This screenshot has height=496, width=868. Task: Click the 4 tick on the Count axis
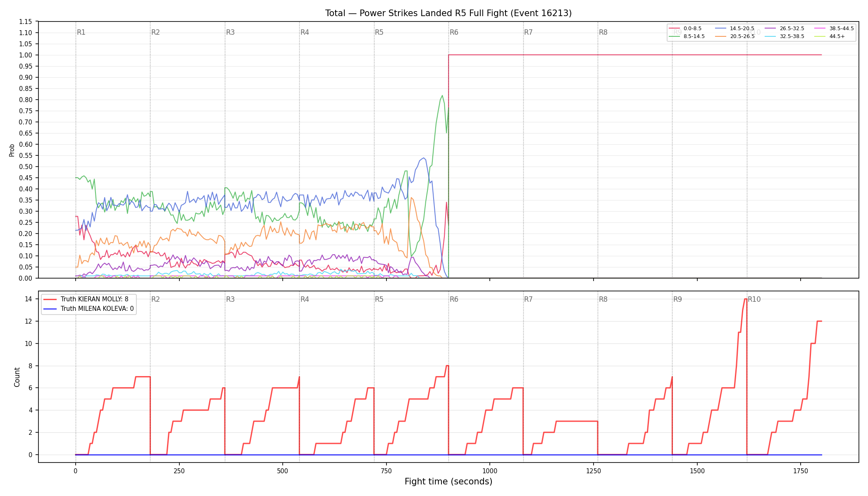[x=31, y=410]
